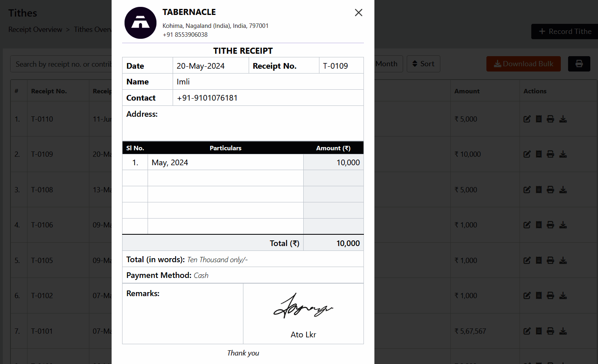The width and height of the screenshot is (598, 364).
Task: View the receipt for T-0109
Action: click(539, 154)
